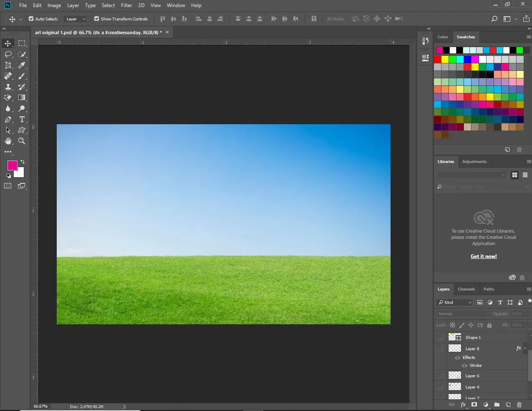532x411 pixels.
Task: Click the Get it now! link
Action: tap(484, 256)
